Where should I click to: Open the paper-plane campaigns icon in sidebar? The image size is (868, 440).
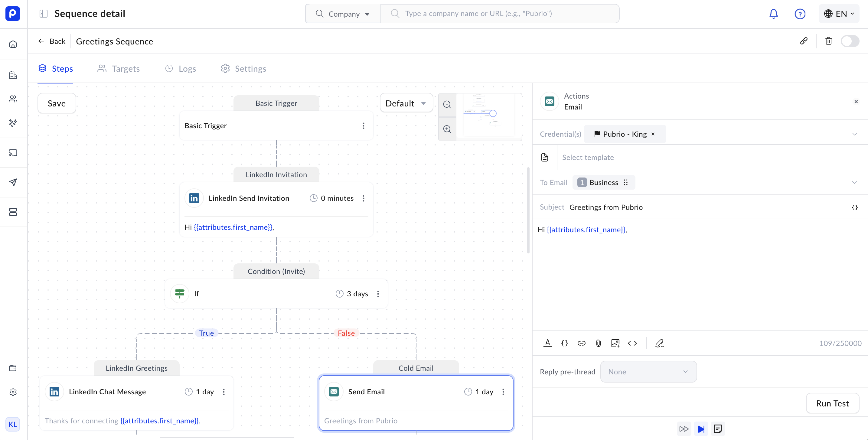coord(13,182)
